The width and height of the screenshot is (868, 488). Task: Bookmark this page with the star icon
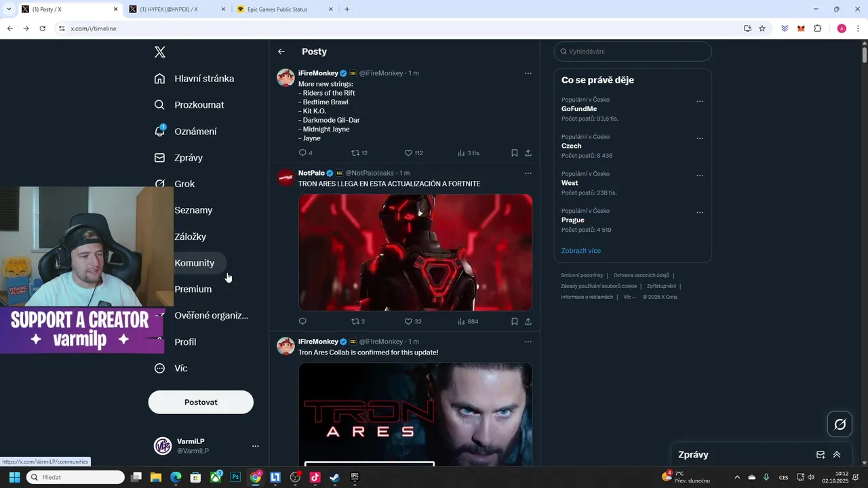tap(762, 28)
